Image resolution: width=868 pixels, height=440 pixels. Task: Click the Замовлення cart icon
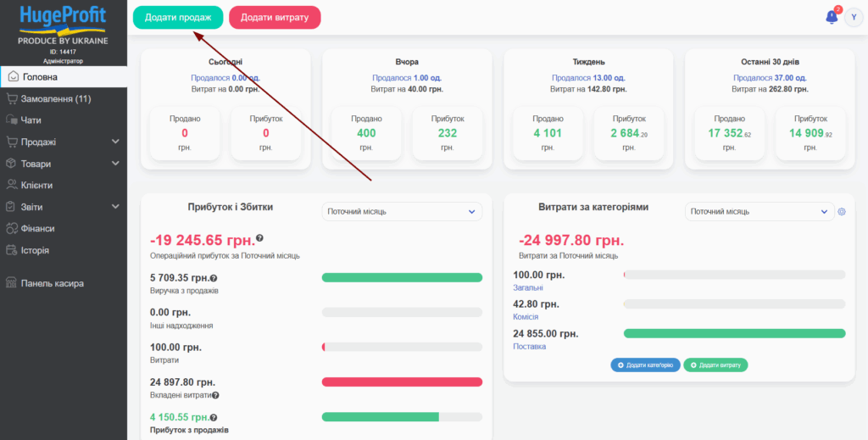pos(12,98)
